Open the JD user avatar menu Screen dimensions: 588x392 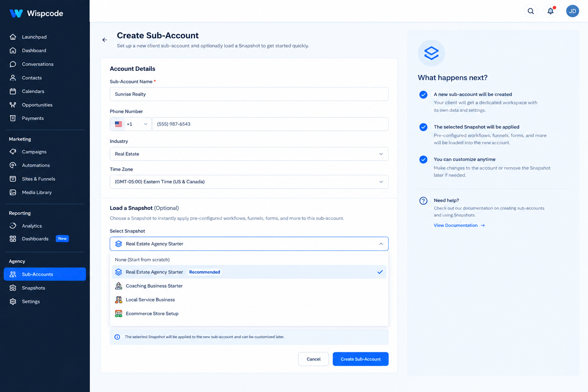572,11
